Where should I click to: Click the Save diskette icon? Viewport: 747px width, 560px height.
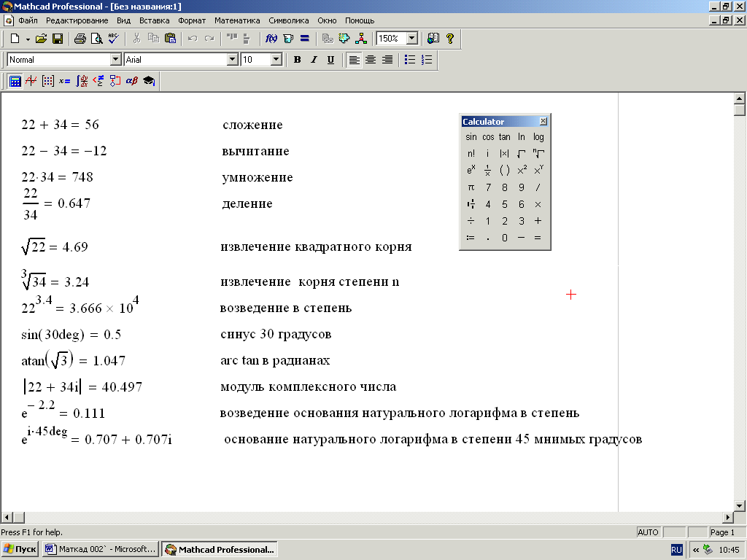58,39
